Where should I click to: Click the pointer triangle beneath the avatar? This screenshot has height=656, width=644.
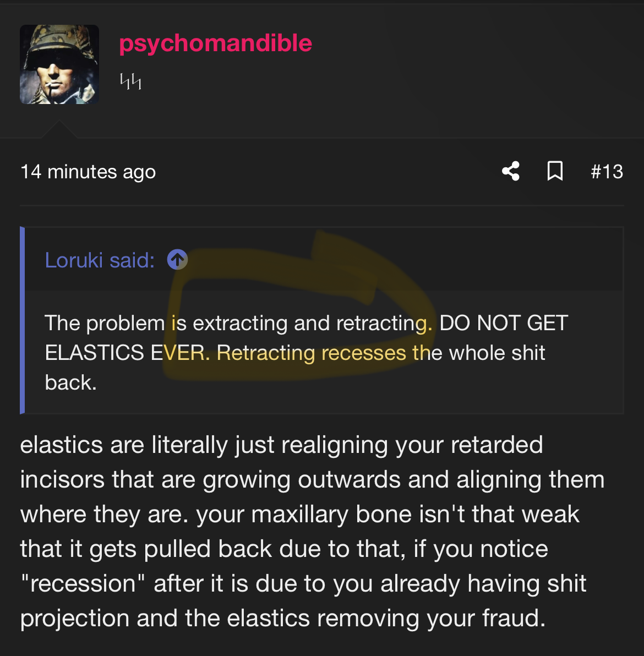pyautogui.click(x=59, y=129)
